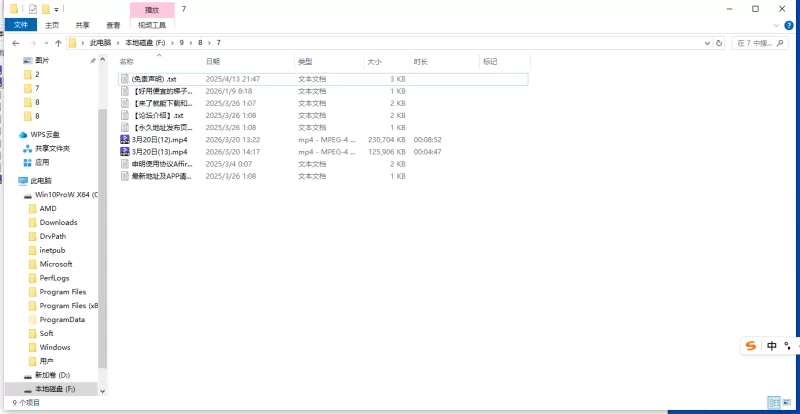This screenshot has width=800, height=414.
Task: Switch to the 查看 ribbon tab
Action: click(113, 25)
